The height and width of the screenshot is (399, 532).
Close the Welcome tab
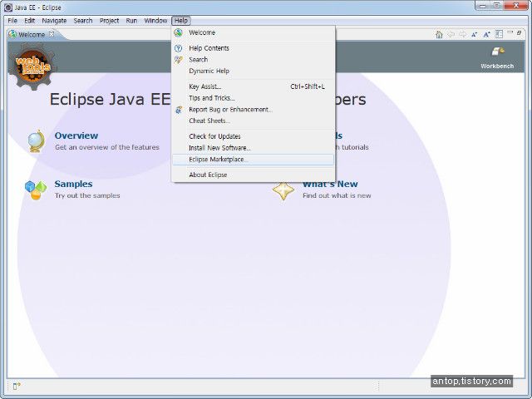[x=52, y=34]
